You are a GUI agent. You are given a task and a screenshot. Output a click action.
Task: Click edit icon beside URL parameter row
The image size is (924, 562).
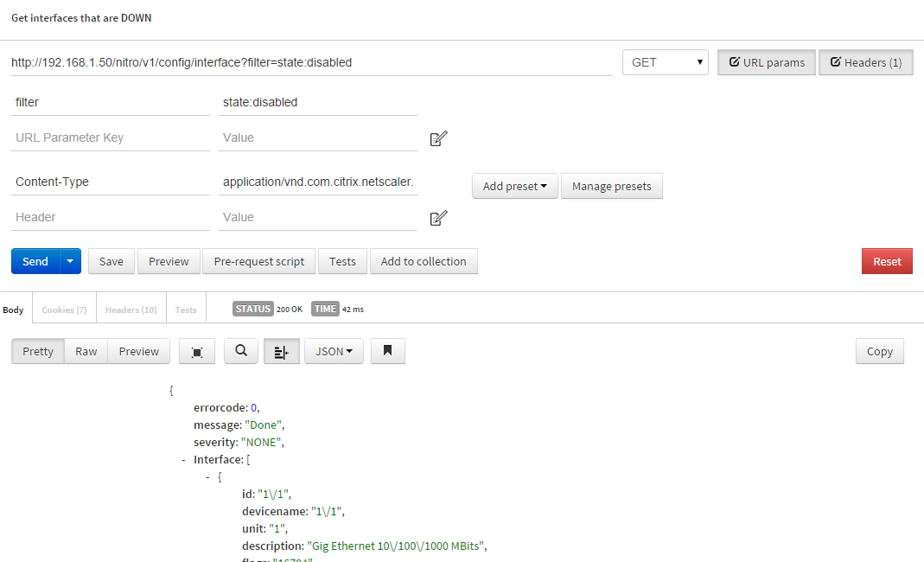click(x=438, y=138)
